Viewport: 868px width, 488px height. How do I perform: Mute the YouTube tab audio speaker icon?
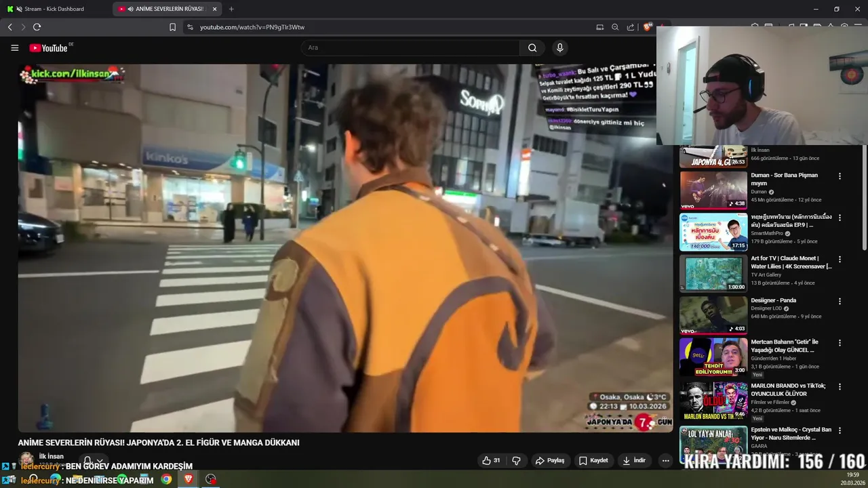point(130,9)
